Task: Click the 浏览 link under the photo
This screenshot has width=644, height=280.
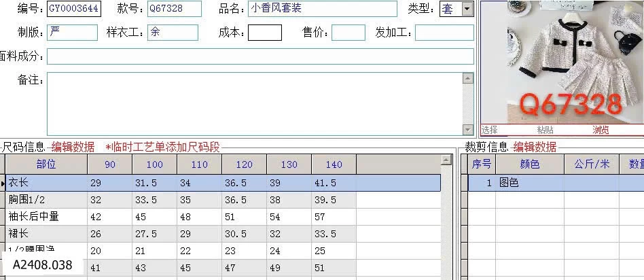Action: [601, 130]
